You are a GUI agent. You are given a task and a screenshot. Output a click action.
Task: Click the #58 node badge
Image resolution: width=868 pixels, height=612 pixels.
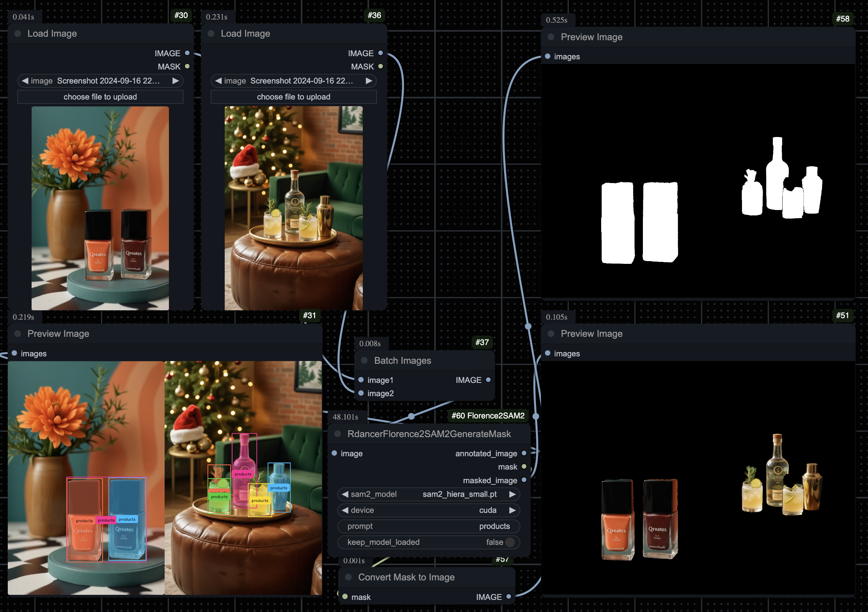tap(843, 19)
